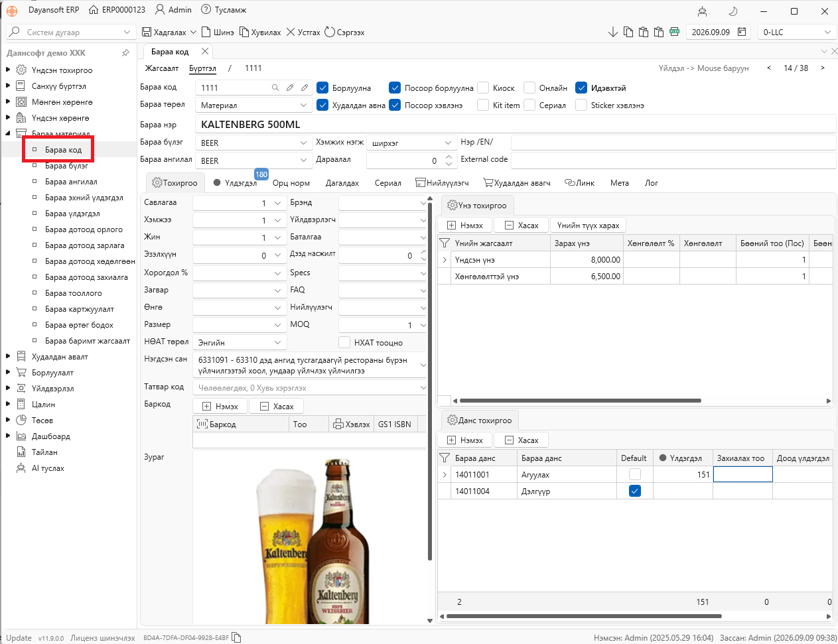Open the Хэмжих нэгж ширхэг dropdown
Image resolution: width=838 pixels, height=644 pixels.
point(448,143)
